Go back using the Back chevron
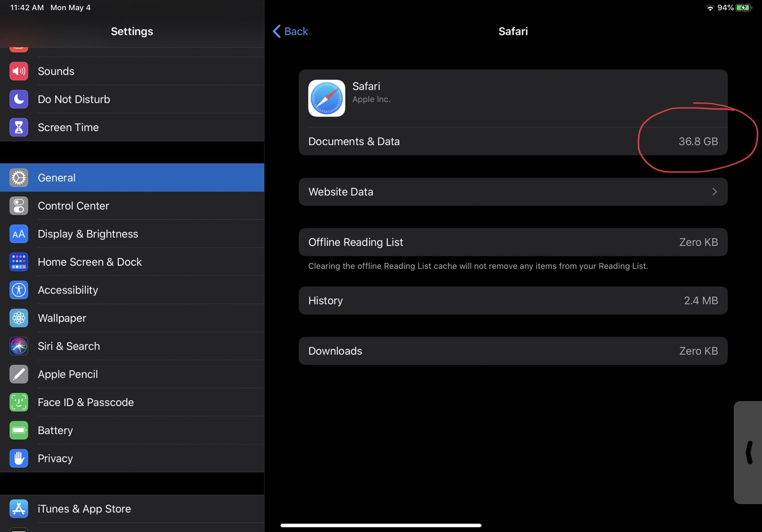Viewport: 762px width, 532px height. pyautogui.click(x=277, y=31)
